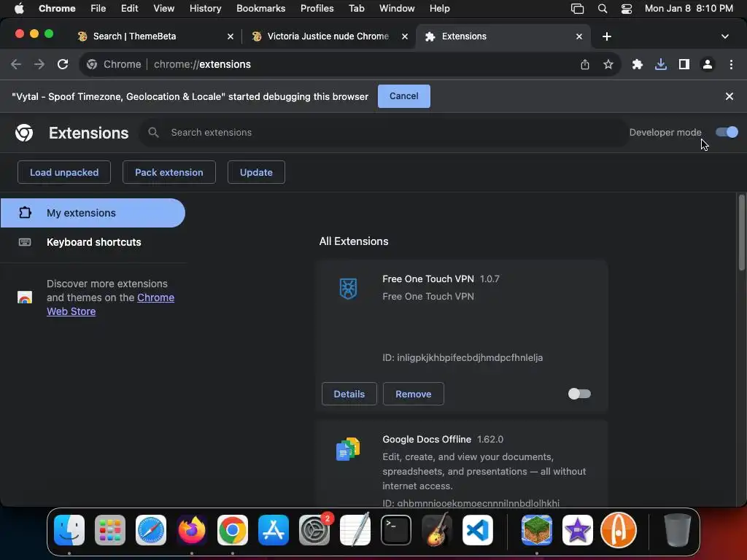This screenshot has height=560, width=747.
Task: Click the Stage Manager icon in menu bar
Action: coord(578,9)
